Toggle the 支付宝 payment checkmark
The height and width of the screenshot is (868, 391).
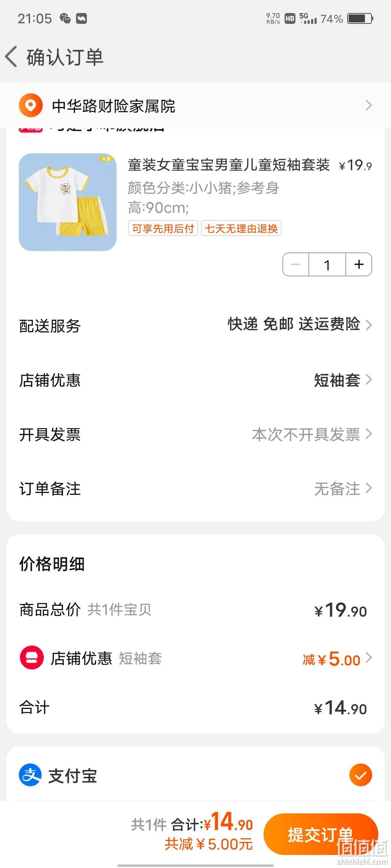(361, 775)
